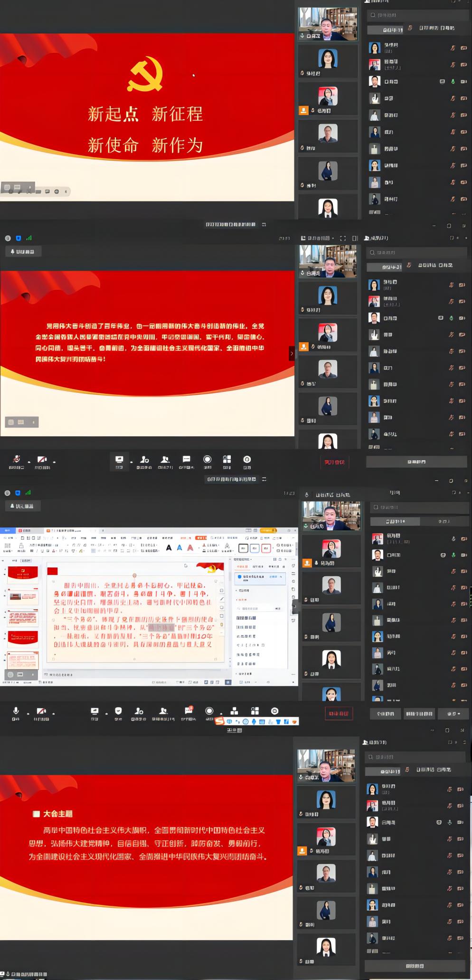Mute the white unmuted microphone in toolbar

(x=16, y=711)
